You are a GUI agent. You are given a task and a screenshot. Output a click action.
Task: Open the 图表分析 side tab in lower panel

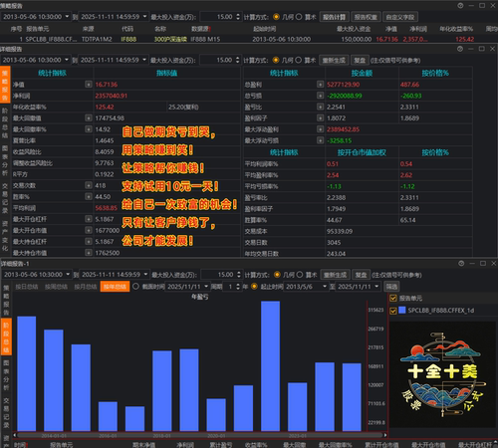[x=6, y=375]
